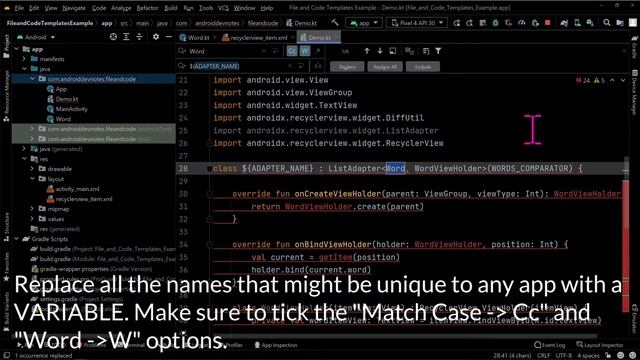Toggle the Match Case Cc option
The width and height of the screenshot is (640, 360).
click(292, 51)
